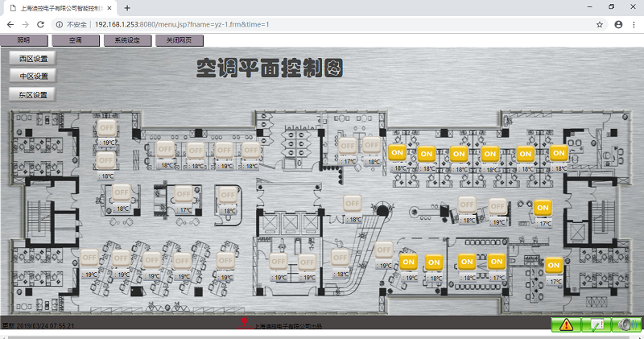Image resolution: width=644 pixels, height=339 pixels.
Task: Toggle the far-right ON unit in the top row
Action: tap(559, 152)
